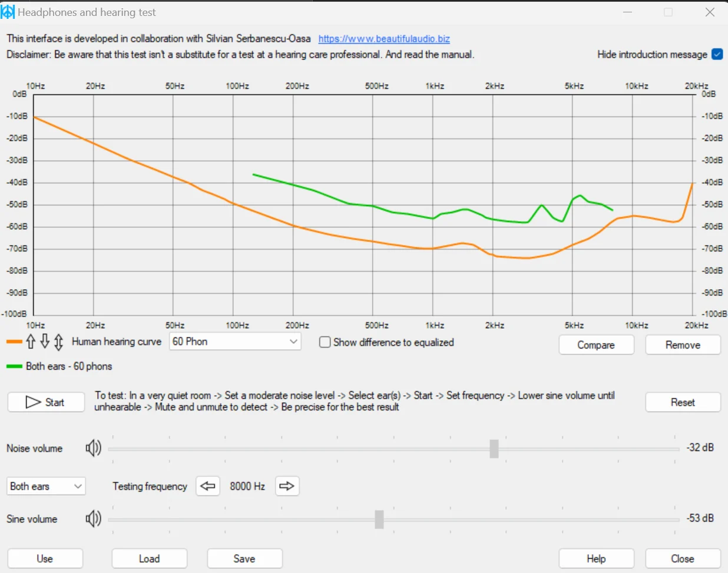
Task: Click the down arrow beside Human hearing curve
Action: click(x=45, y=342)
